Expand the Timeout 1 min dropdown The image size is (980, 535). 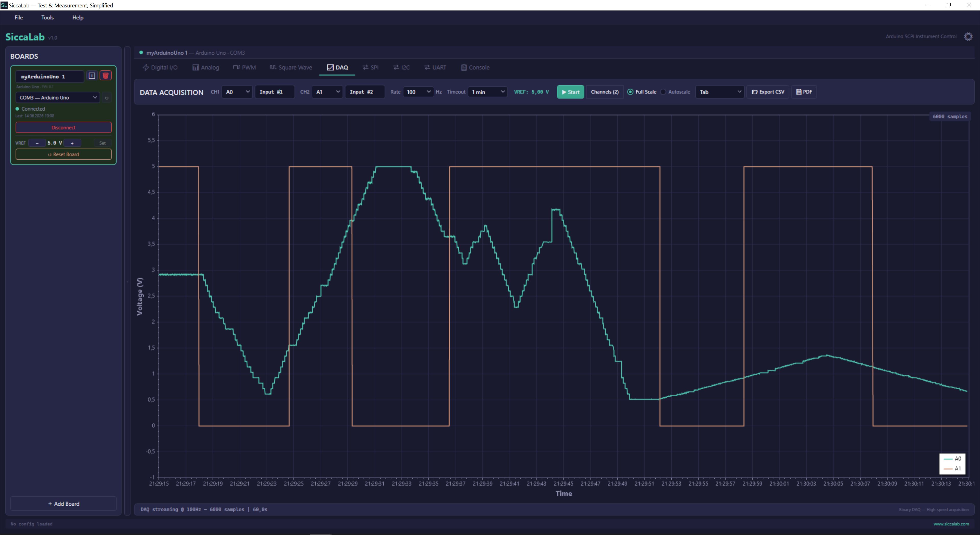488,92
